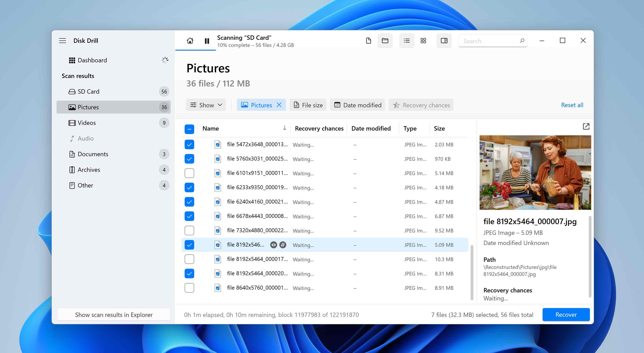Toggle the preview side panel
Screen dimensions: 644x353
click(x=444, y=40)
